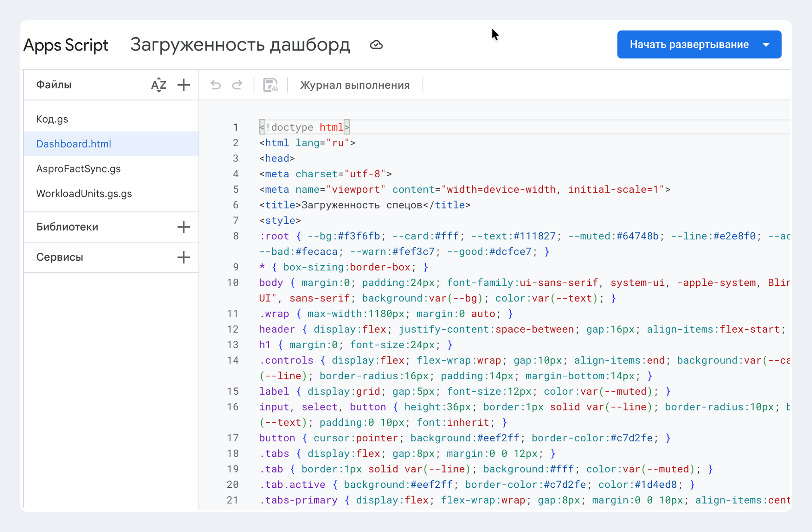812x532 pixels.
Task: Click the redo arrow in the editor toolbar
Action: pos(237,85)
